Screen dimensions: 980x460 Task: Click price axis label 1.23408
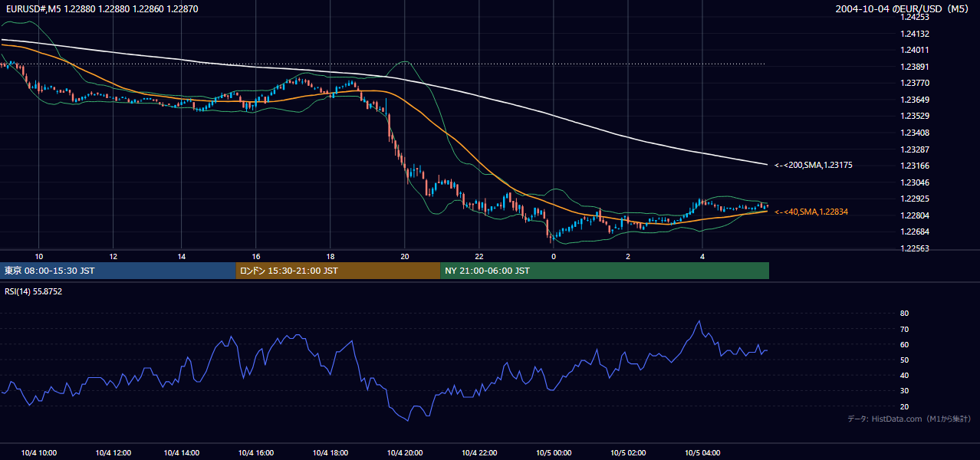tap(914, 133)
